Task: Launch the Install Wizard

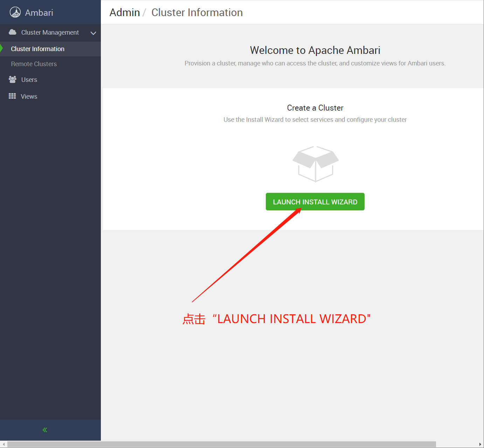Action: [315, 202]
